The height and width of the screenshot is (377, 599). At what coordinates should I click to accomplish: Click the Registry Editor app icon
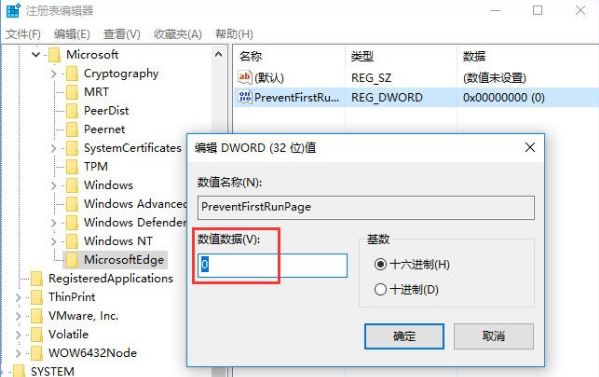tap(13, 10)
